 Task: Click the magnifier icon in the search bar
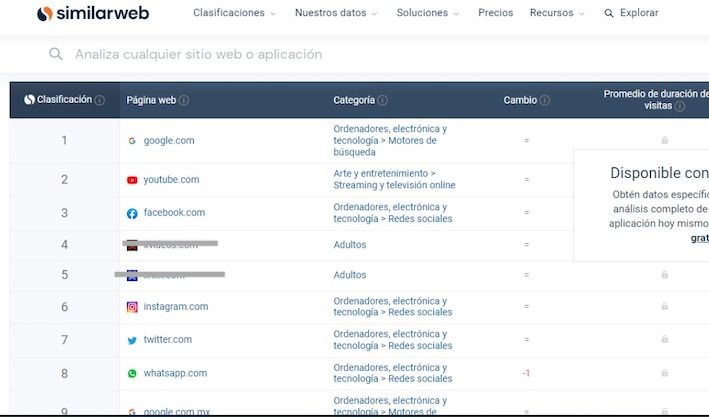coord(56,54)
